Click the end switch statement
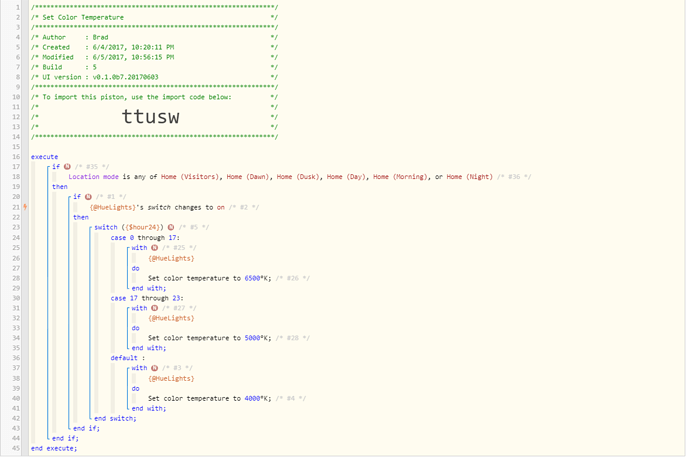690x461 pixels. click(x=115, y=418)
